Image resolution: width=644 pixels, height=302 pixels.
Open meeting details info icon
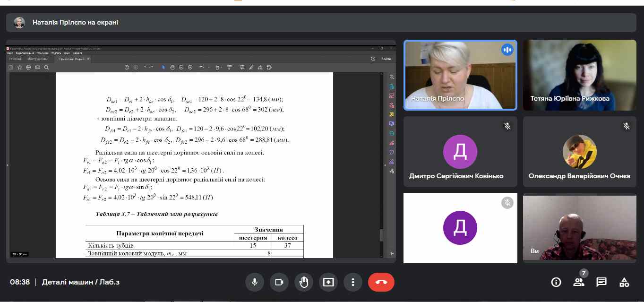click(x=556, y=282)
